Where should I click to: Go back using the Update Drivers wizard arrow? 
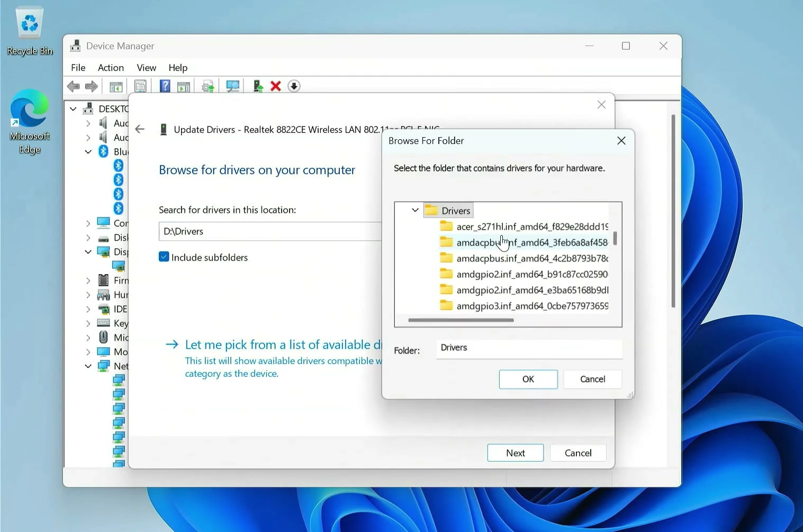[140, 129]
